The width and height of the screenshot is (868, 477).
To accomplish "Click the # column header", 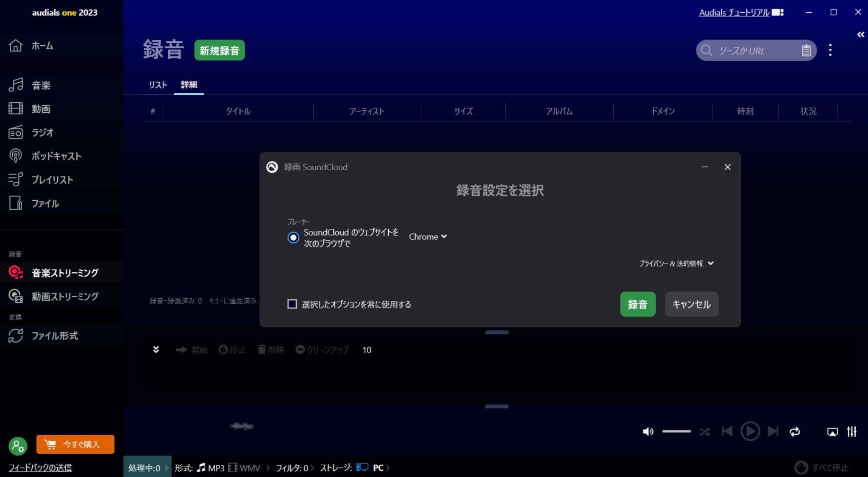I will pos(153,111).
